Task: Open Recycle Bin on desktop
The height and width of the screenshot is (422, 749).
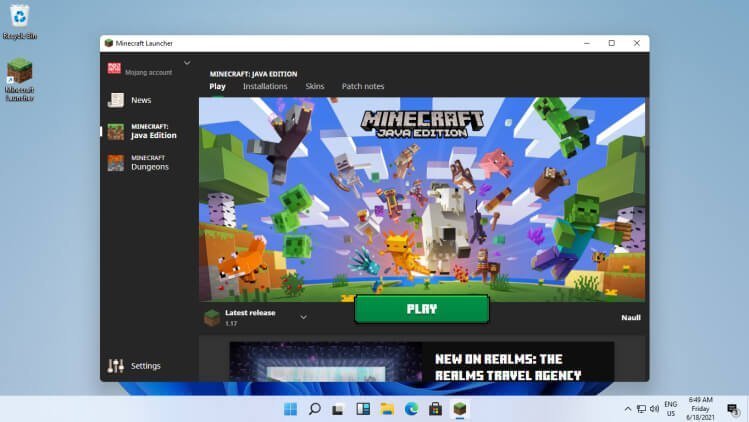Action: point(20,22)
